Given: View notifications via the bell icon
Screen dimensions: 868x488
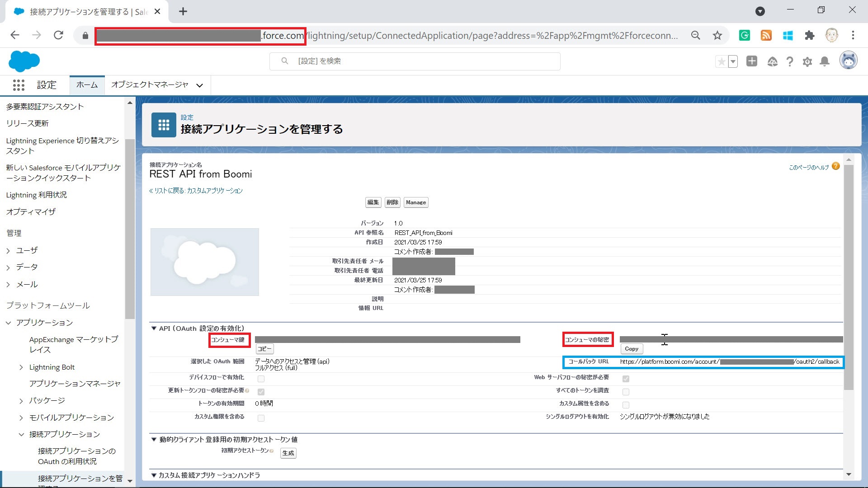Looking at the screenshot, I should click(x=824, y=62).
